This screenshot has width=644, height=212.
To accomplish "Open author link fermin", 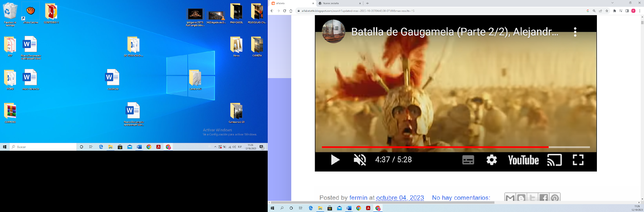I will pos(358,197).
